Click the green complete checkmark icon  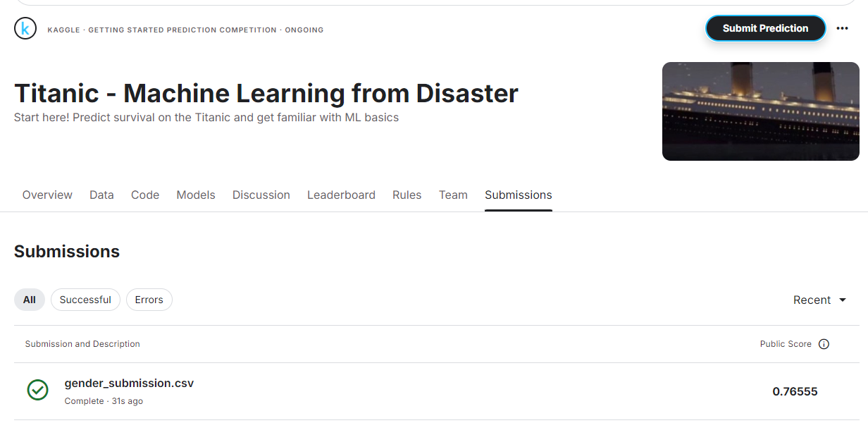click(x=37, y=390)
